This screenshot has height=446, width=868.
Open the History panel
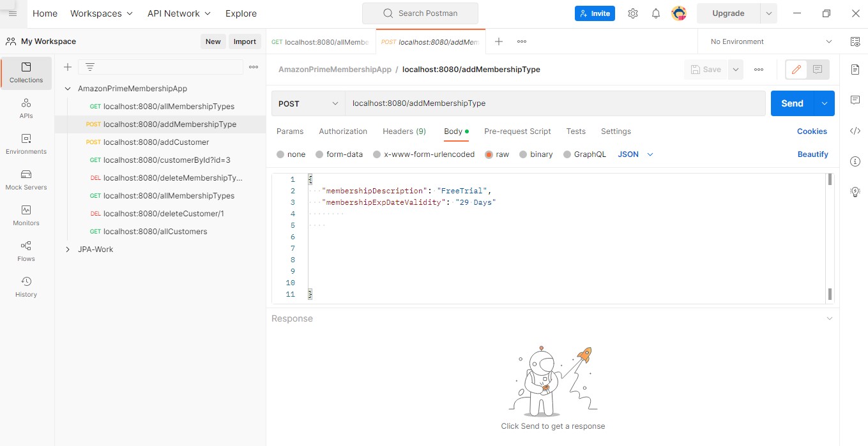pyautogui.click(x=26, y=287)
